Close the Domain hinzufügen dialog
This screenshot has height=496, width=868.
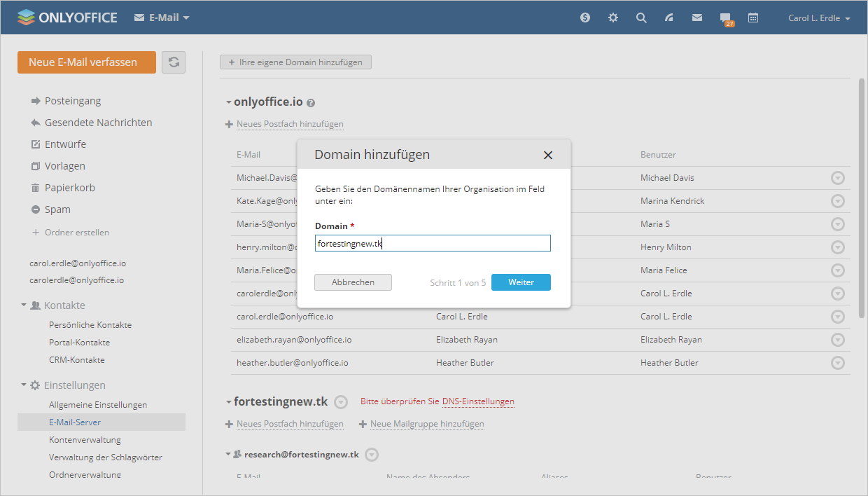tap(548, 156)
